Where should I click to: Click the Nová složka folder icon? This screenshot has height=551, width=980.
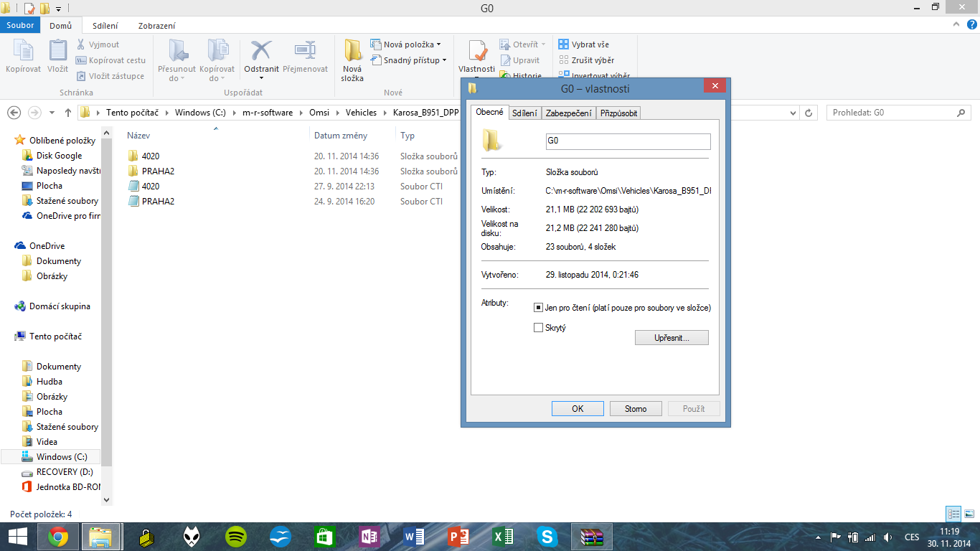pyautogui.click(x=352, y=52)
